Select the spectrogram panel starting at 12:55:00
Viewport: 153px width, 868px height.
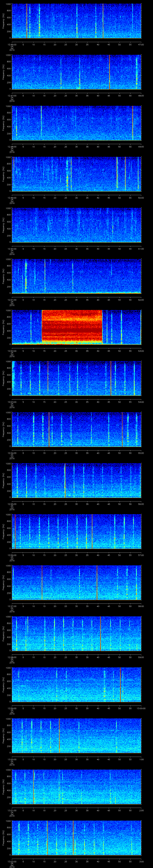coord(77,481)
